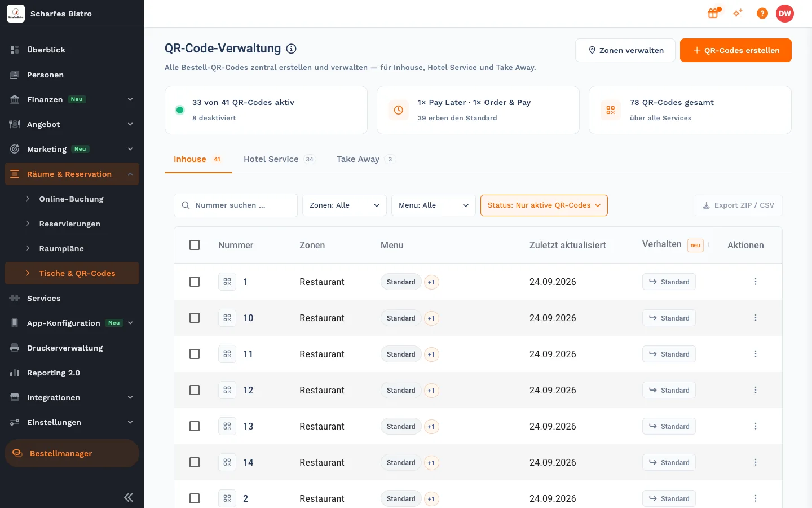Screen dimensions: 812x508
Task: Open the Bestellmanager button
Action: click(x=72, y=453)
